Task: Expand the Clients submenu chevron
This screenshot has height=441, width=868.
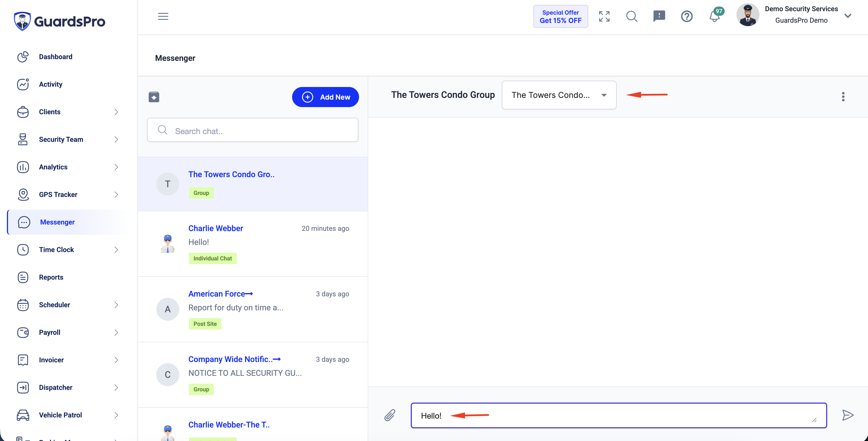Action: pyautogui.click(x=116, y=112)
